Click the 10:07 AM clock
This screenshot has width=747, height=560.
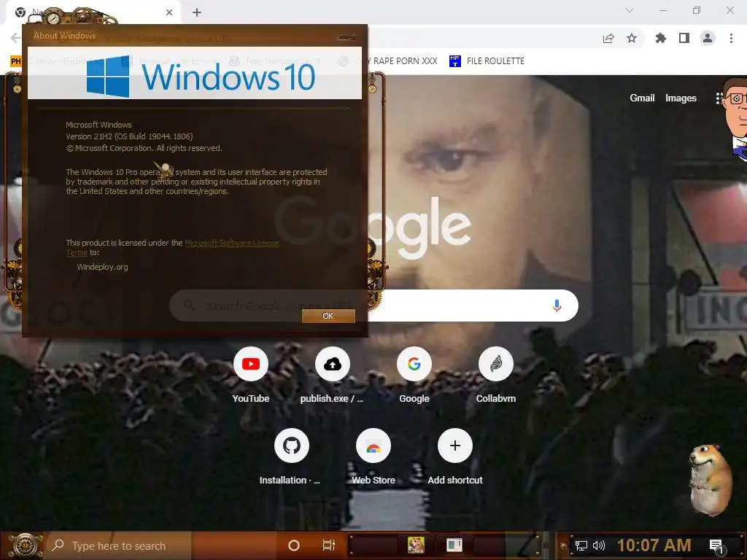click(x=654, y=545)
